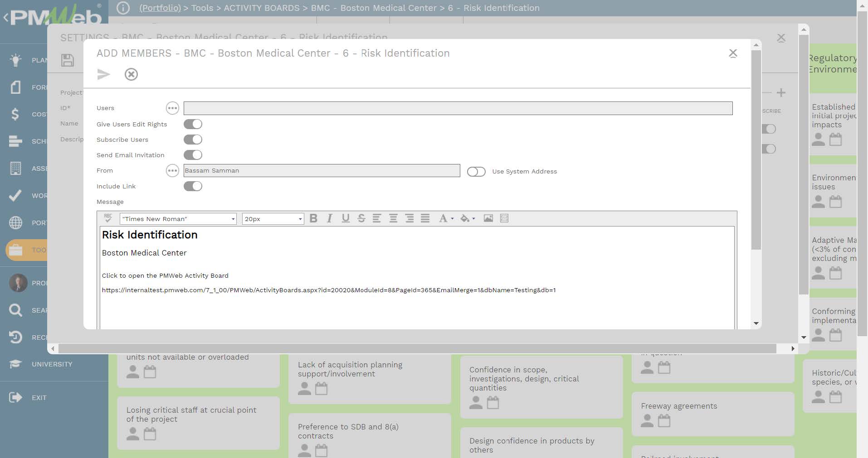Open the user profile photo in sidebar
Screen dimensions: 868x458
18,283
